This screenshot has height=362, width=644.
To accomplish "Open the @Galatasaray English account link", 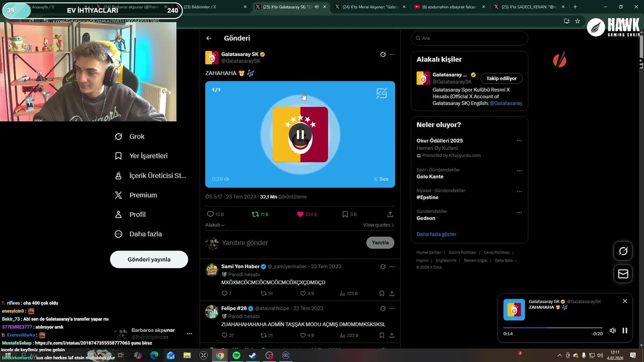I will click(506, 103).
